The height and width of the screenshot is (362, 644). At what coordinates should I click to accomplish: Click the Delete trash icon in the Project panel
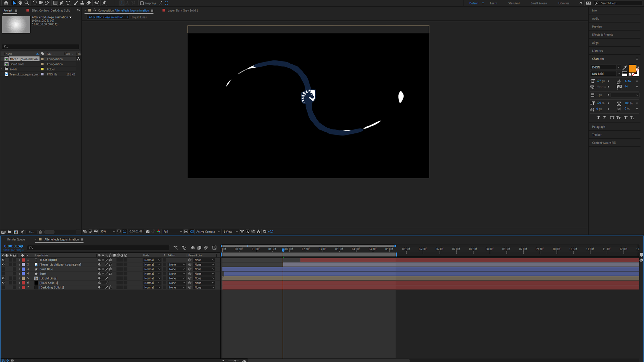[x=40, y=232]
